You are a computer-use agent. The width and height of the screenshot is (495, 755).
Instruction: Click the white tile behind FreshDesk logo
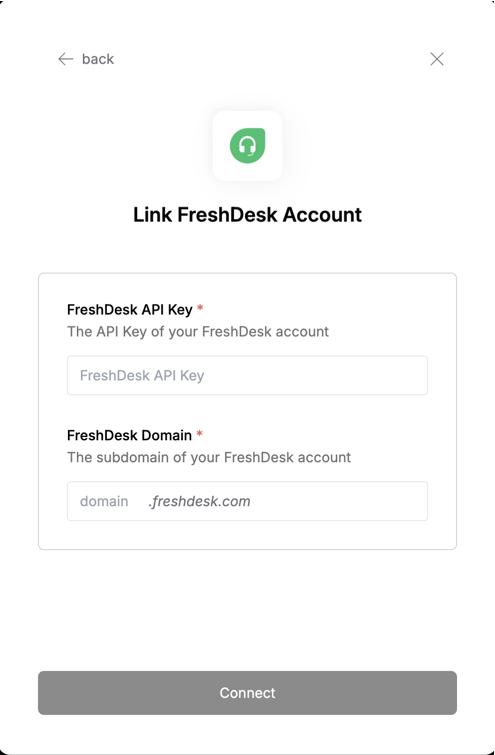pos(248,145)
